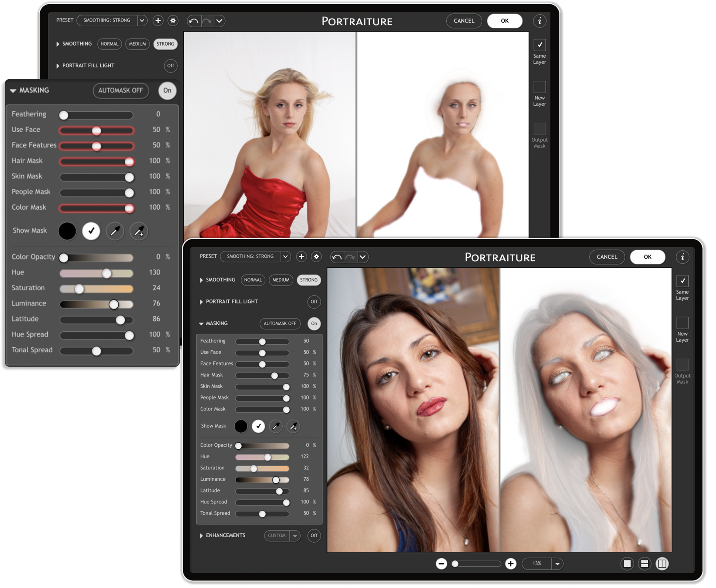Click zoom out minus button
716x588 pixels.
click(x=441, y=564)
